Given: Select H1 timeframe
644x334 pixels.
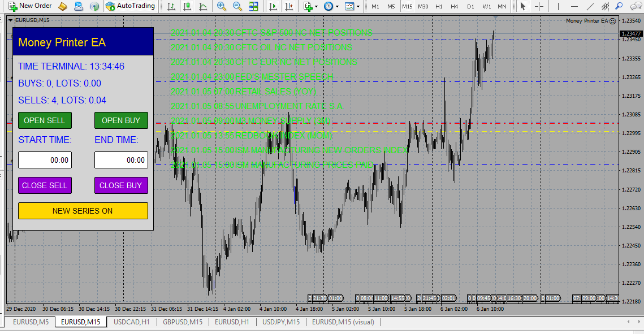Looking at the screenshot, I should [x=439, y=7].
